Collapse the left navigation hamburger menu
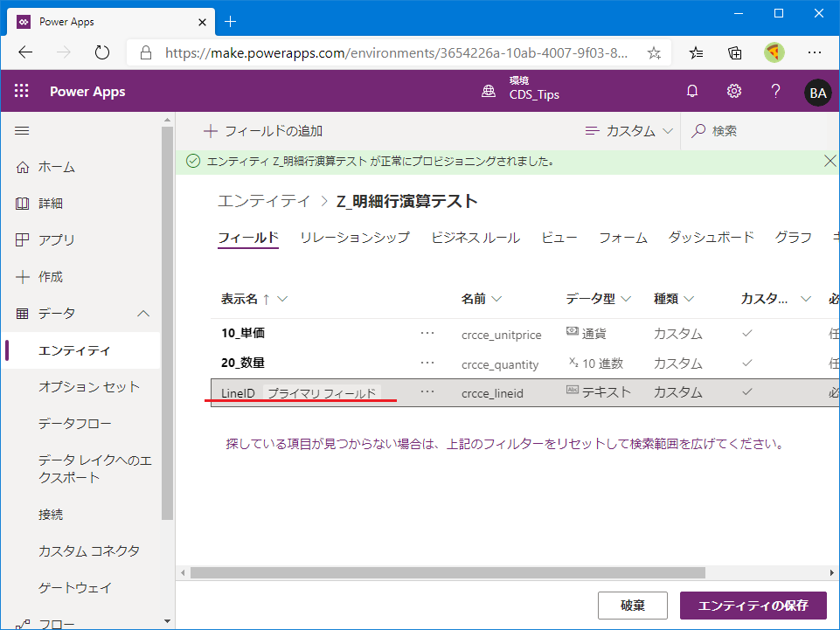Viewport: 840px width, 630px height. click(22, 131)
